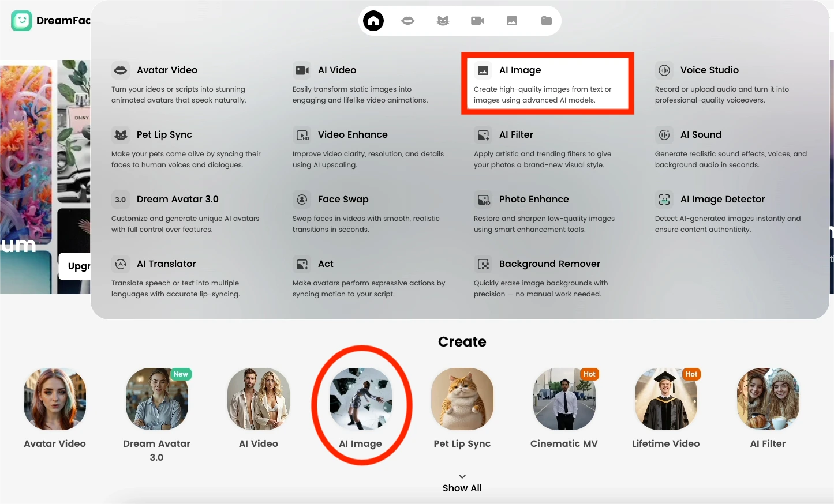Viewport: 834px width, 504px height.
Task: Select the picture icon in top navigation
Action: (512, 21)
